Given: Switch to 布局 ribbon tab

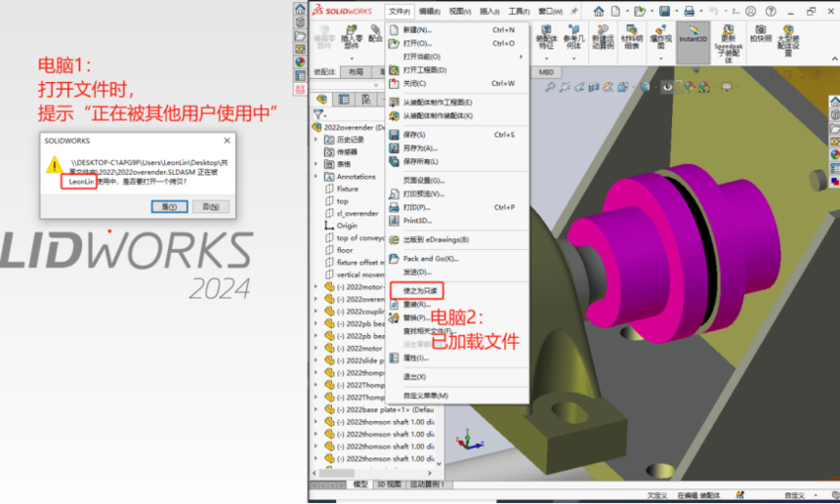Looking at the screenshot, I should click(x=356, y=71).
